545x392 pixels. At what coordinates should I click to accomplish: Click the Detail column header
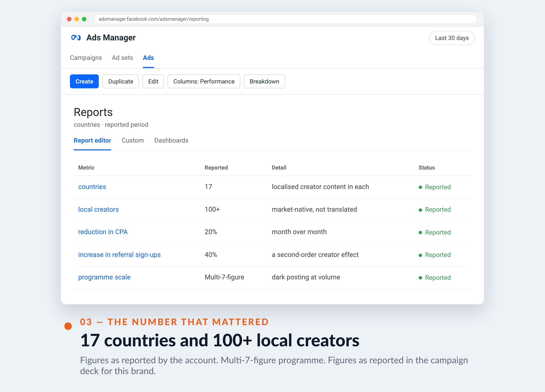279,168
